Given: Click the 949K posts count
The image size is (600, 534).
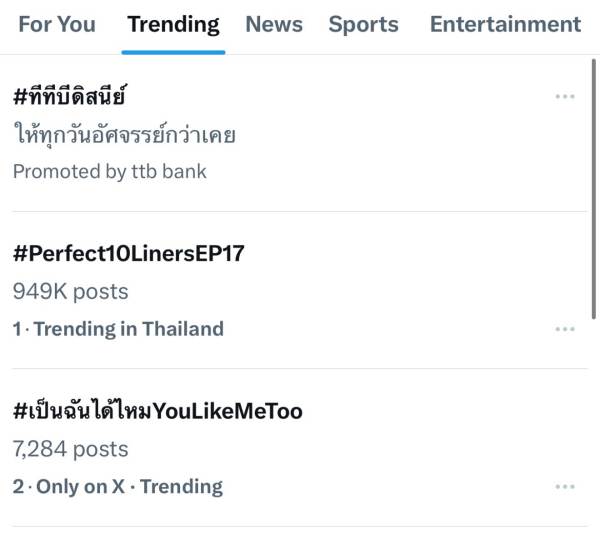Looking at the screenshot, I should pyautogui.click(x=70, y=292).
